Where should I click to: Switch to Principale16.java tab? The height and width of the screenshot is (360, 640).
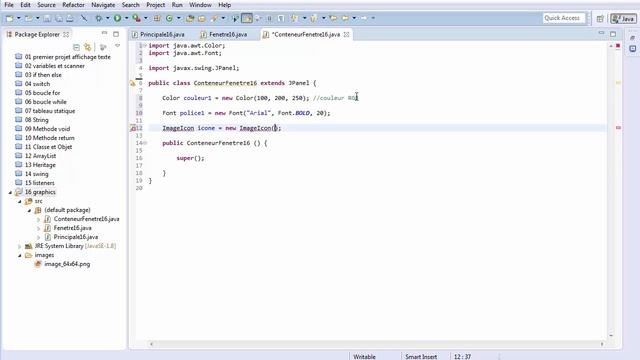point(158,35)
